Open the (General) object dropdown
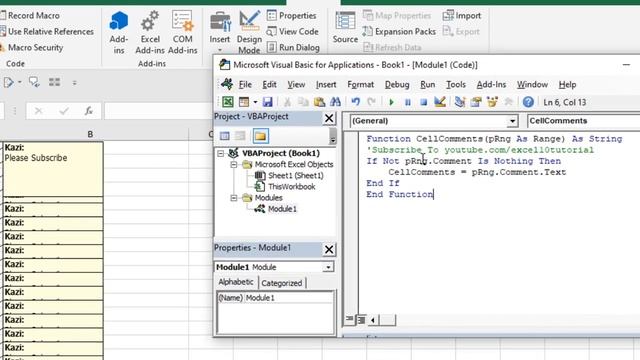640x360 pixels. pos(512,121)
